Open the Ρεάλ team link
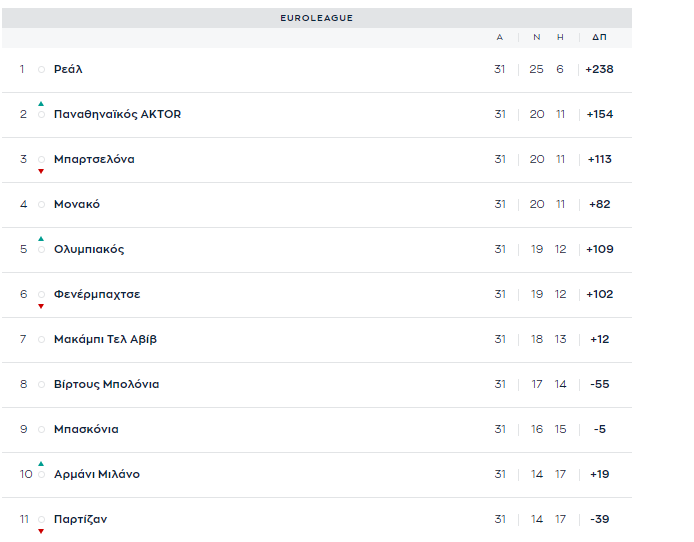 [x=68, y=69]
